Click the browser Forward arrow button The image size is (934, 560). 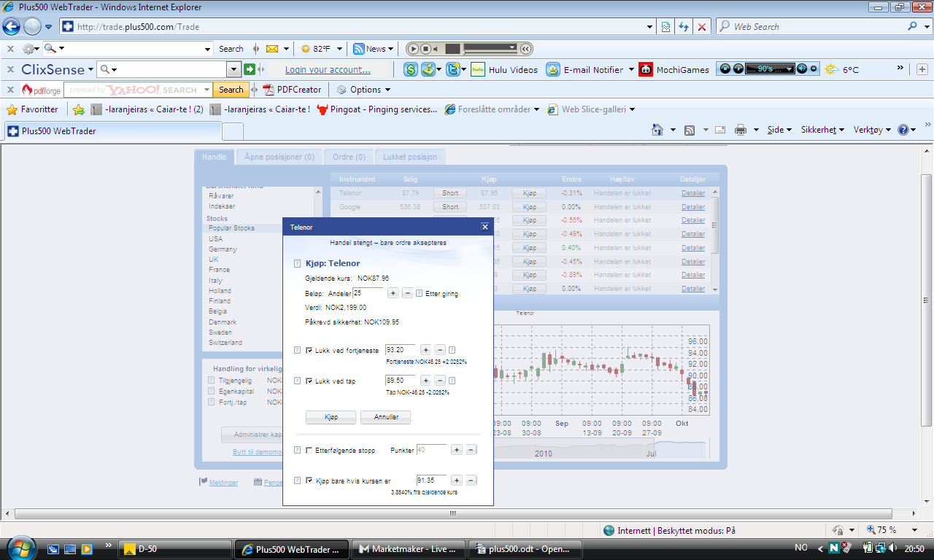[32, 27]
